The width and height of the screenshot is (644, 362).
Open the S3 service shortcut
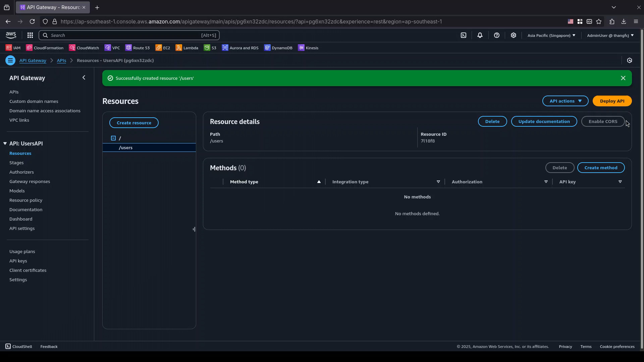point(210,48)
